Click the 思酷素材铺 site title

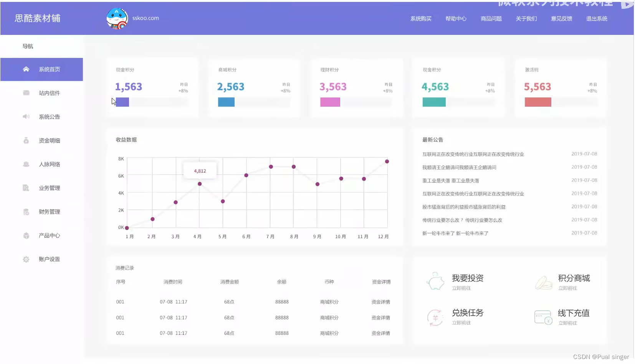(38, 18)
